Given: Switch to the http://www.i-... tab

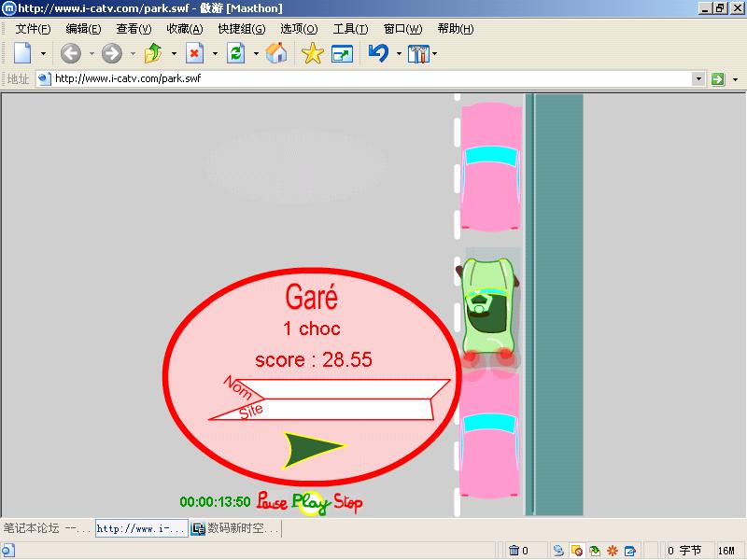Looking at the screenshot, I should (142, 528).
